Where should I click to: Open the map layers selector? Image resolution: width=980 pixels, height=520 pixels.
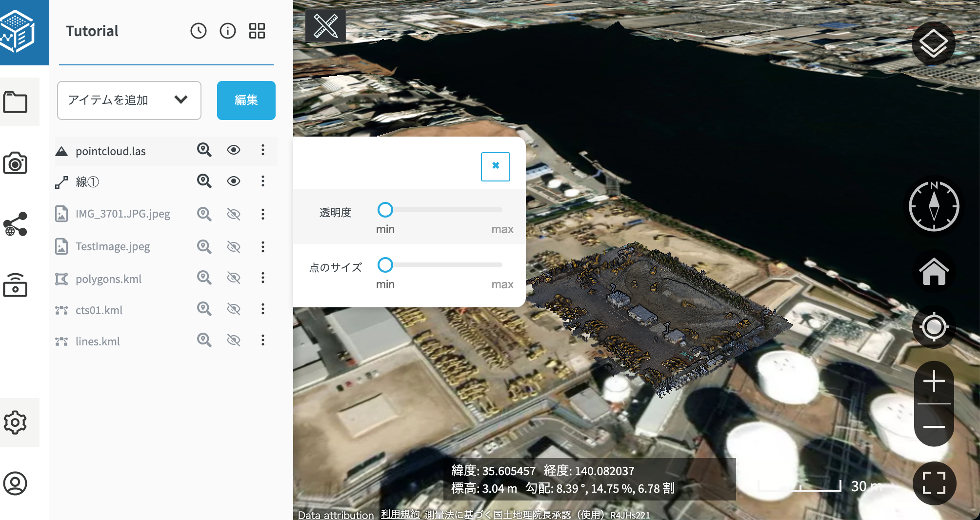click(933, 43)
